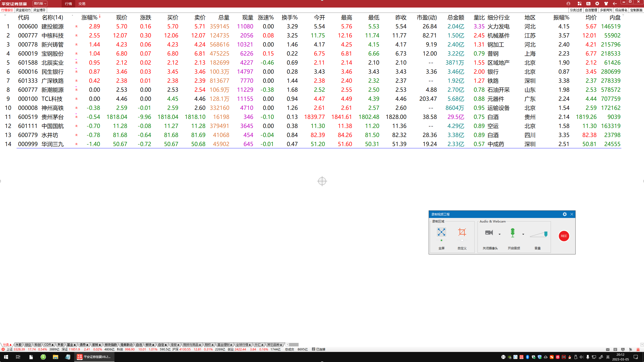Click the green microphone audio icon

click(x=512, y=233)
